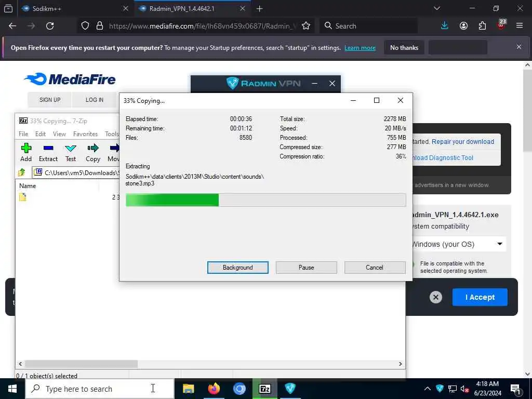The image size is (532, 399).
Task: Open Firefox extensions puzzle icon
Action: coord(482,26)
